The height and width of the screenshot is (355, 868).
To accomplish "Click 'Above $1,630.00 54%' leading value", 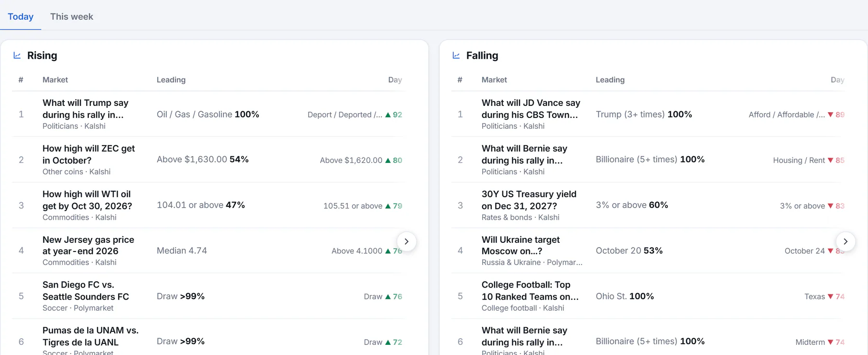I will [x=203, y=159].
